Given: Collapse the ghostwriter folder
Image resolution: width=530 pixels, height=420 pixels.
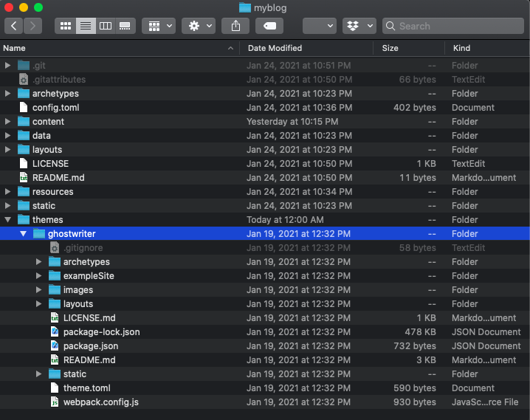Looking at the screenshot, I should (x=23, y=233).
